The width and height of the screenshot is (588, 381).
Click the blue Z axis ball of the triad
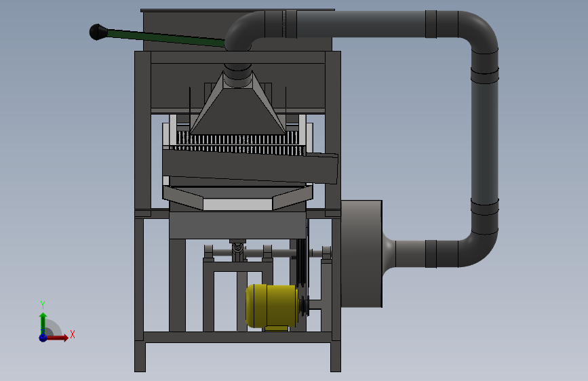click(43, 338)
